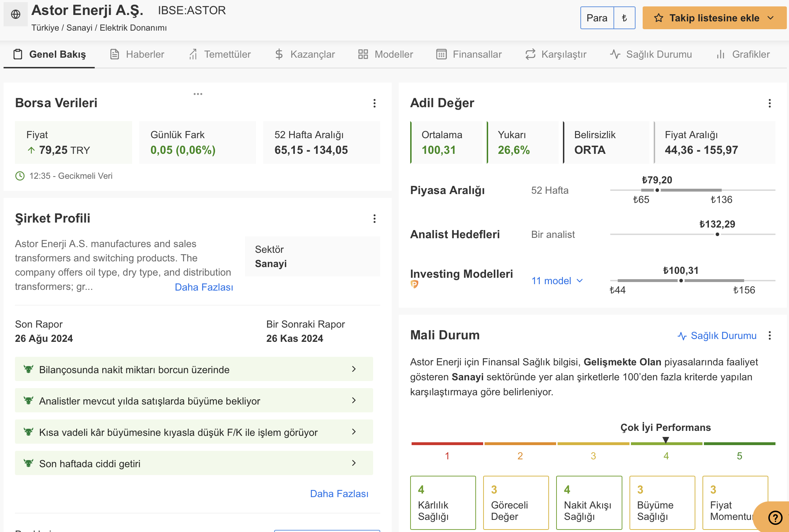The image size is (789, 532).
Task: Click the growth chart icon of Temettüler tab
Action: (193, 54)
